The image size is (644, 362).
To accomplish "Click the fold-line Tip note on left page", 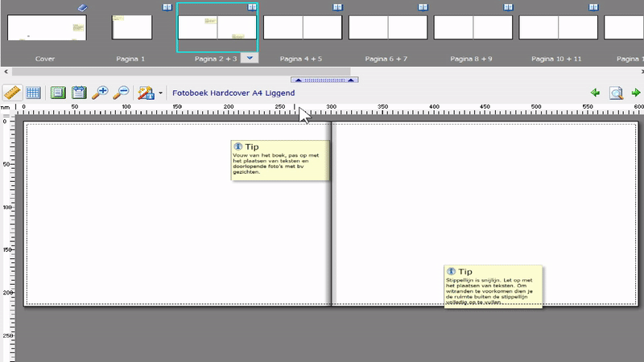I will click(279, 160).
